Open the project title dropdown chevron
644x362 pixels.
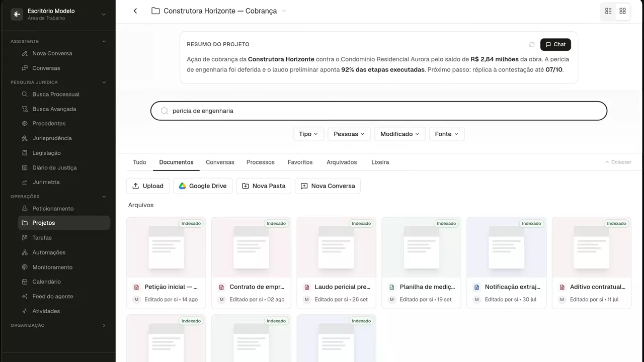click(x=284, y=11)
